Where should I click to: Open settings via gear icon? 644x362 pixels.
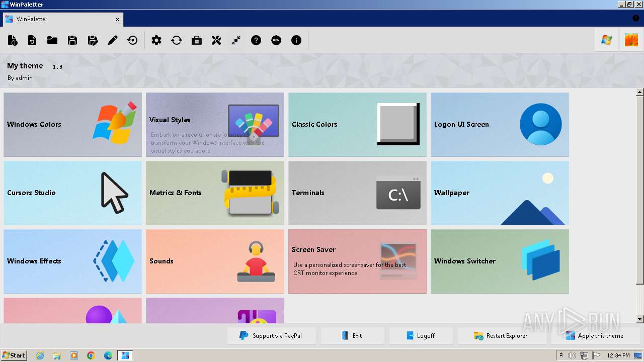point(156,40)
